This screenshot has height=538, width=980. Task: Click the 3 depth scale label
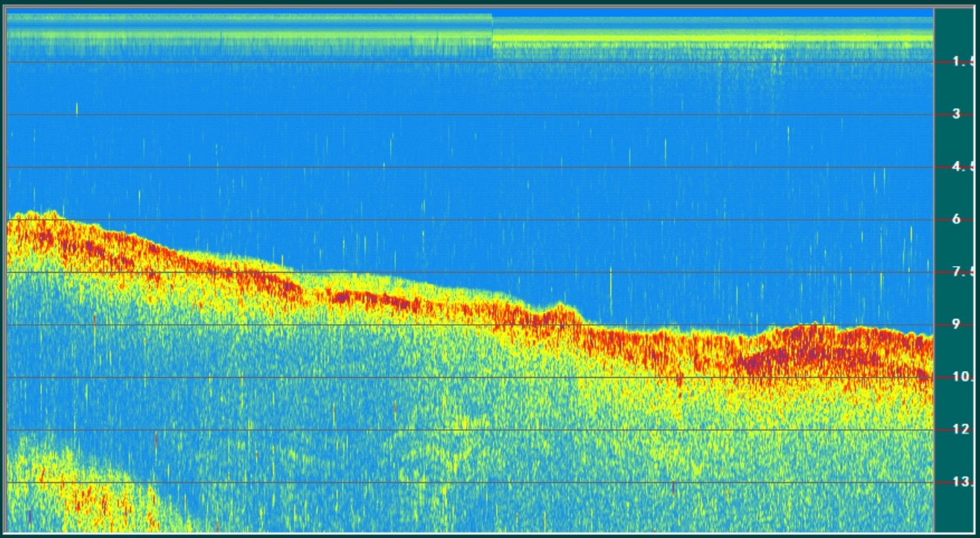point(956,114)
